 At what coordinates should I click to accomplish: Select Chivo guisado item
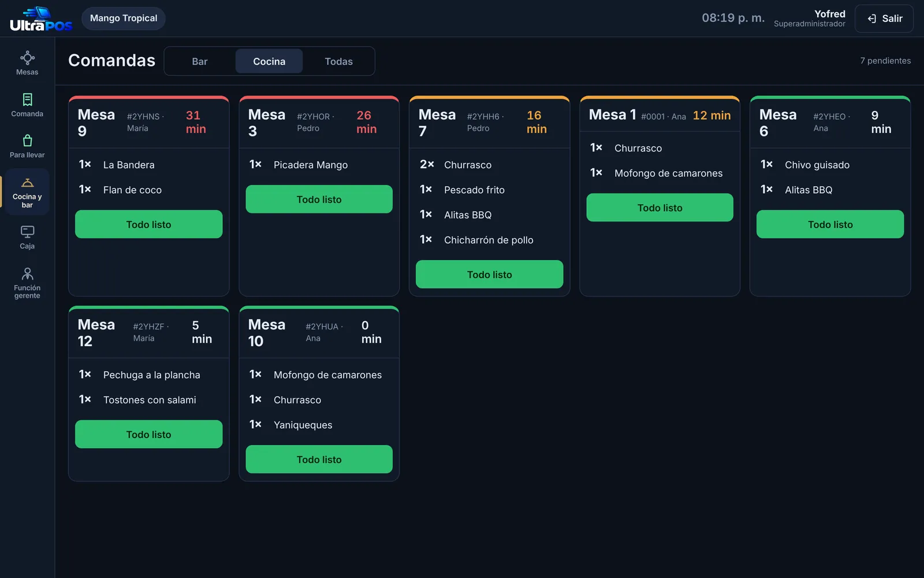pyautogui.click(x=830, y=165)
